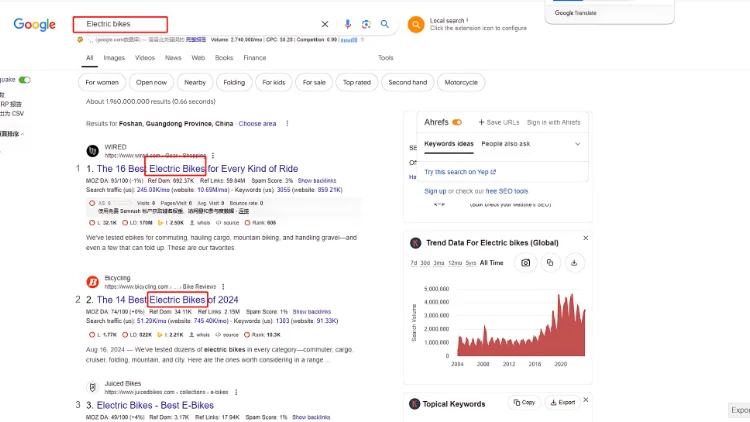Click the orange Local search icon
The height and width of the screenshot is (422, 750).
[416, 24]
